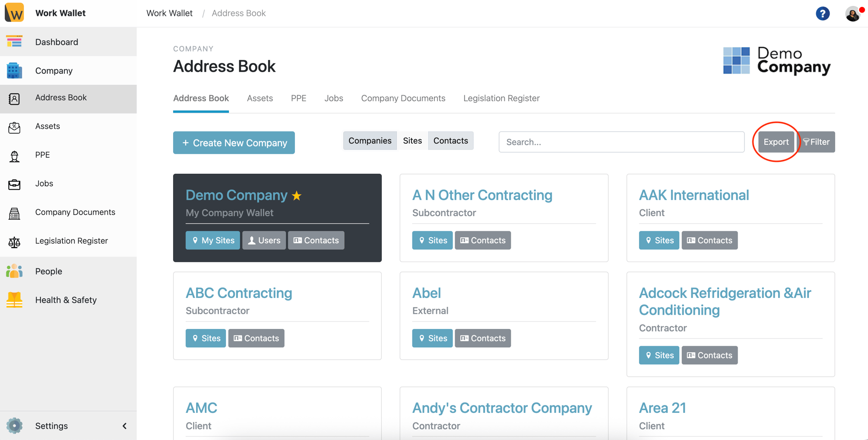Open the Filter dropdown
The image size is (868, 440).
pyautogui.click(x=816, y=142)
